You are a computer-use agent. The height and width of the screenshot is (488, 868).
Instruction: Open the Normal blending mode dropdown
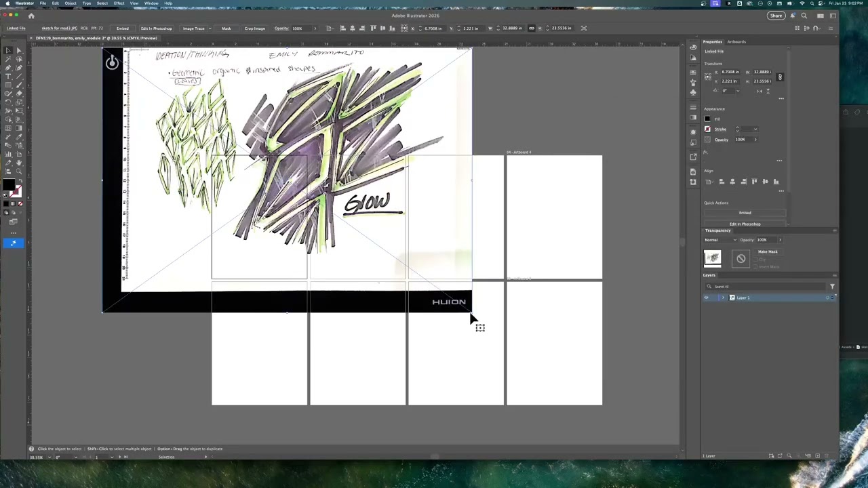click(x=720, y=240)
